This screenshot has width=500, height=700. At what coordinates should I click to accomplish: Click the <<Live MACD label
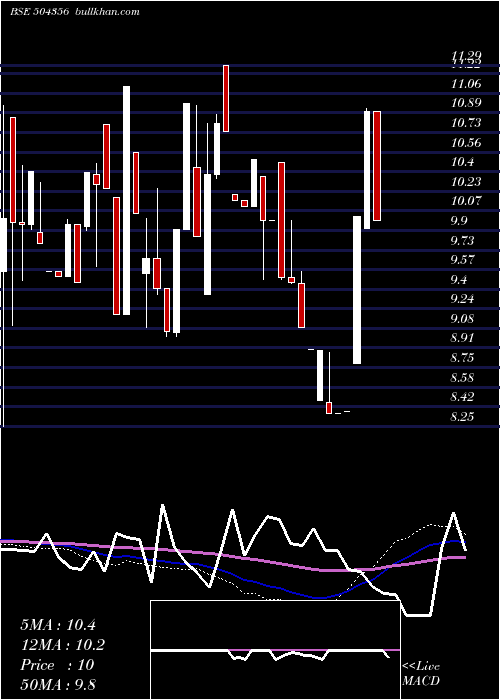[421, 673]
